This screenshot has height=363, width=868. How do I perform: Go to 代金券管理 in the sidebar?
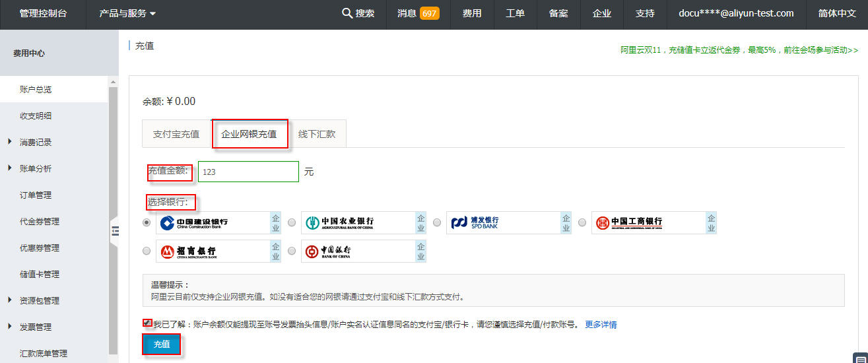[x=40, y=221]
